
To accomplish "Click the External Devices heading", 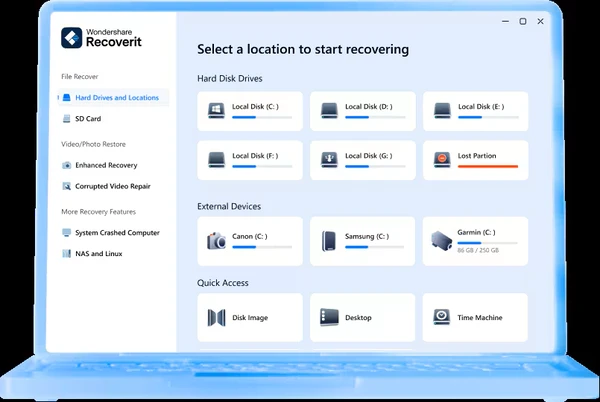I will point(229,207).
